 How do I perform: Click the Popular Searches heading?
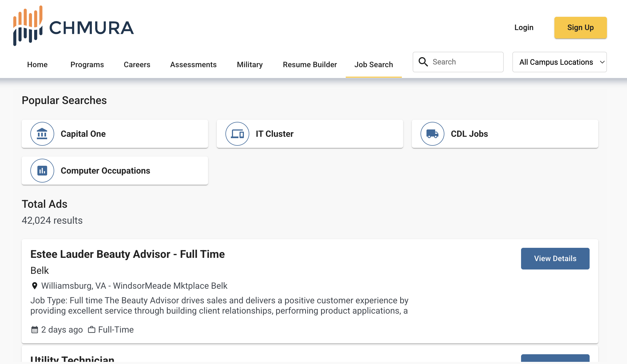pos(64,100)
